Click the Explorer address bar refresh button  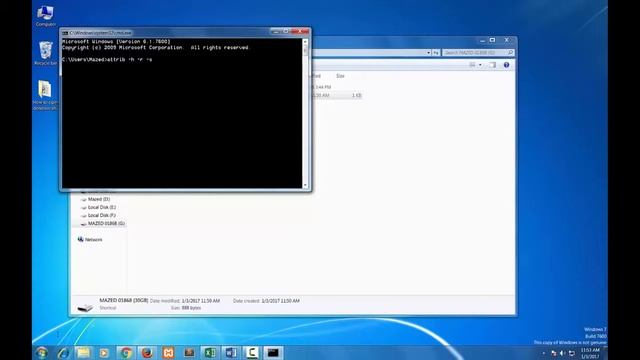point(436,53)
